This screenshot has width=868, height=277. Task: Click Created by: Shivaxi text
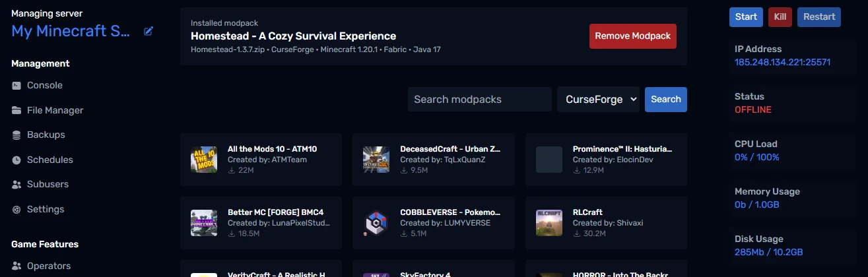click(x=608, y=223)
